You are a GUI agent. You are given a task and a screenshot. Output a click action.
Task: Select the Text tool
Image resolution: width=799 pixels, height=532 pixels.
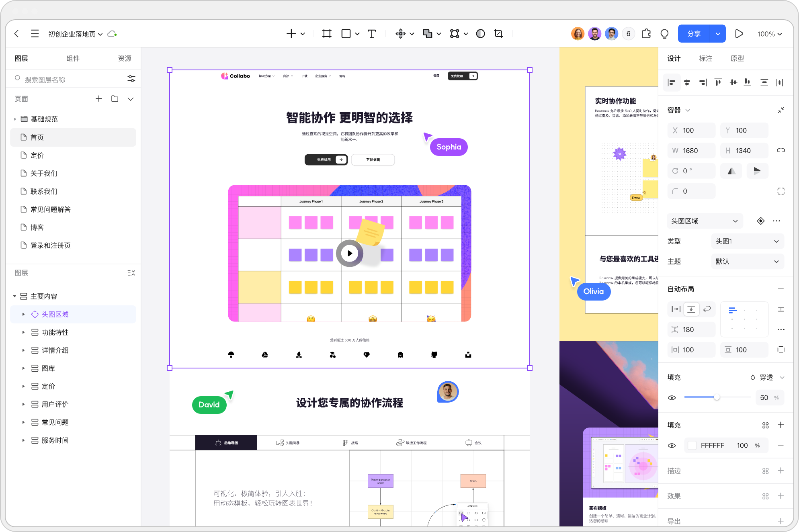(x=372, y=34)
